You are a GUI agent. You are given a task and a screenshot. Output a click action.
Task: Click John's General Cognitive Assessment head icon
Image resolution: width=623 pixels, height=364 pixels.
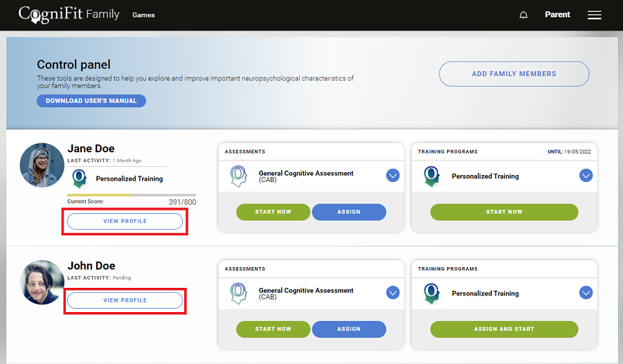click(x=239, y=293)
